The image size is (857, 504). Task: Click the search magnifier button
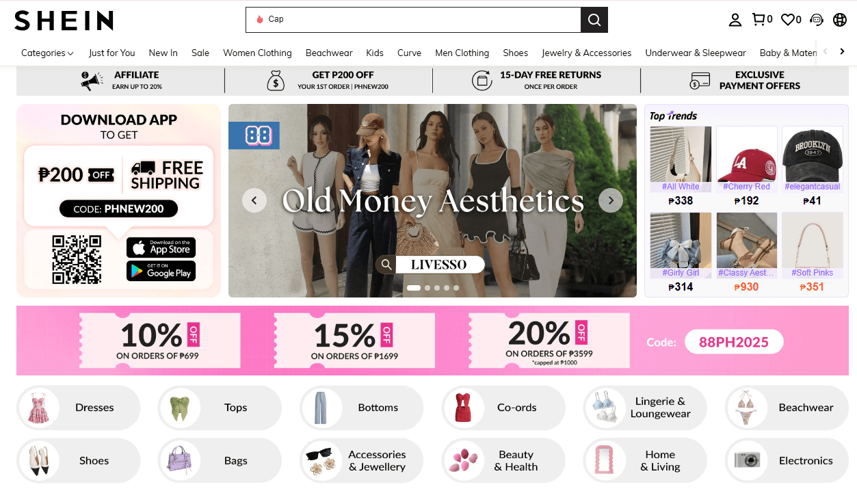[594, 19]
